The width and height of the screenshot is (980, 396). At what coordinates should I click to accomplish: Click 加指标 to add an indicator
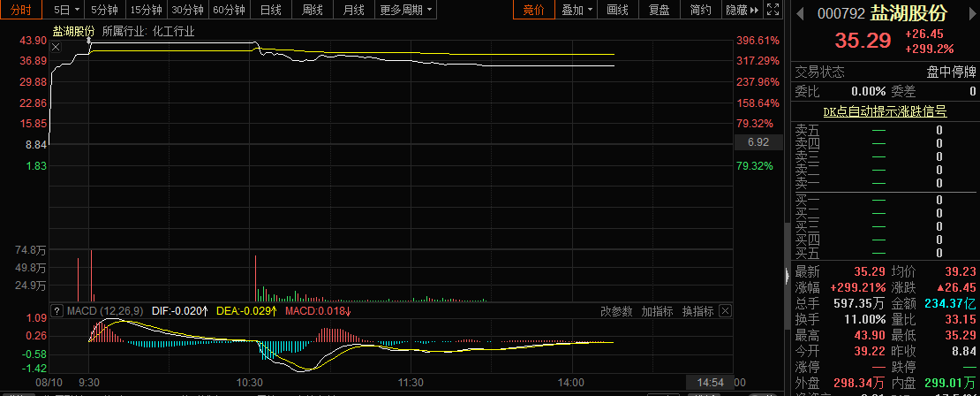click(x=657, y=311)
